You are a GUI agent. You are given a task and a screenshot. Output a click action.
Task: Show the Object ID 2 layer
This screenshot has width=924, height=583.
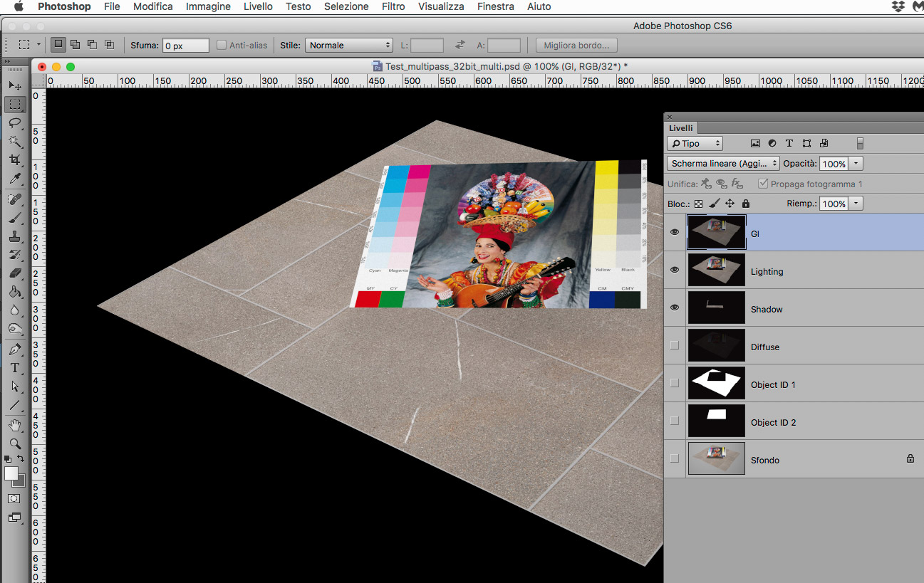pos(675,421)
